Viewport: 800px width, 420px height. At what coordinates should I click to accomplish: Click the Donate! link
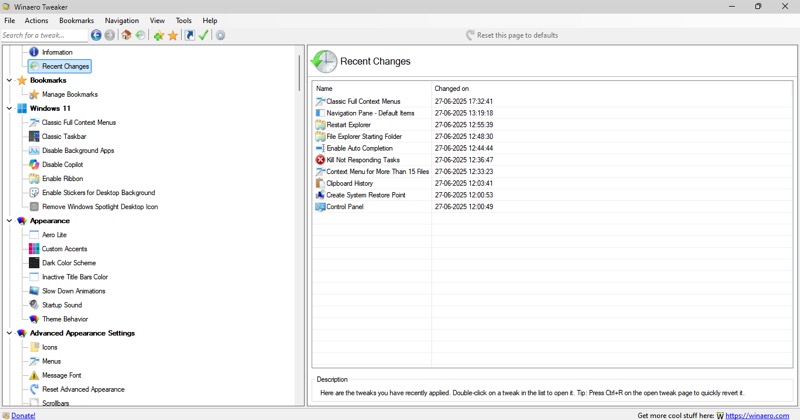(23, 415)
